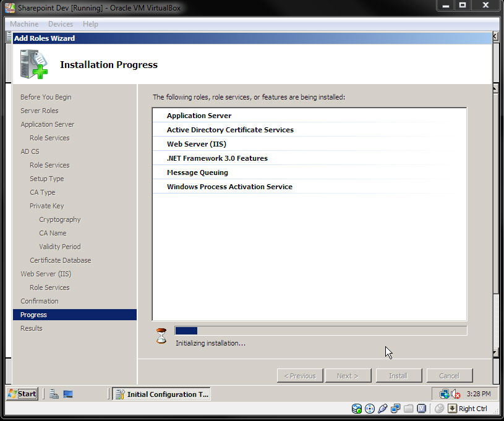Image resolution: width=504 pixels, height=421 pixels.
Task: Select Confirmation step
Action: pos(40,301)
